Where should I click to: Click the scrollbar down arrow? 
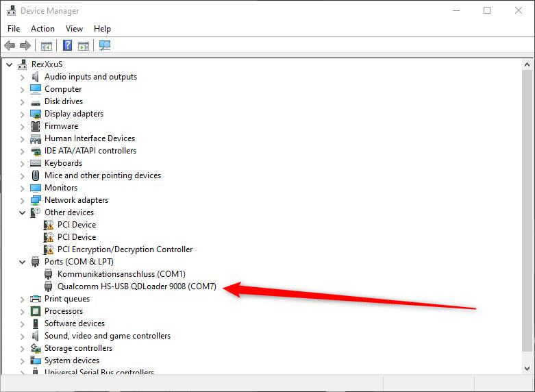pyautogui.click(x=527, y=369)
